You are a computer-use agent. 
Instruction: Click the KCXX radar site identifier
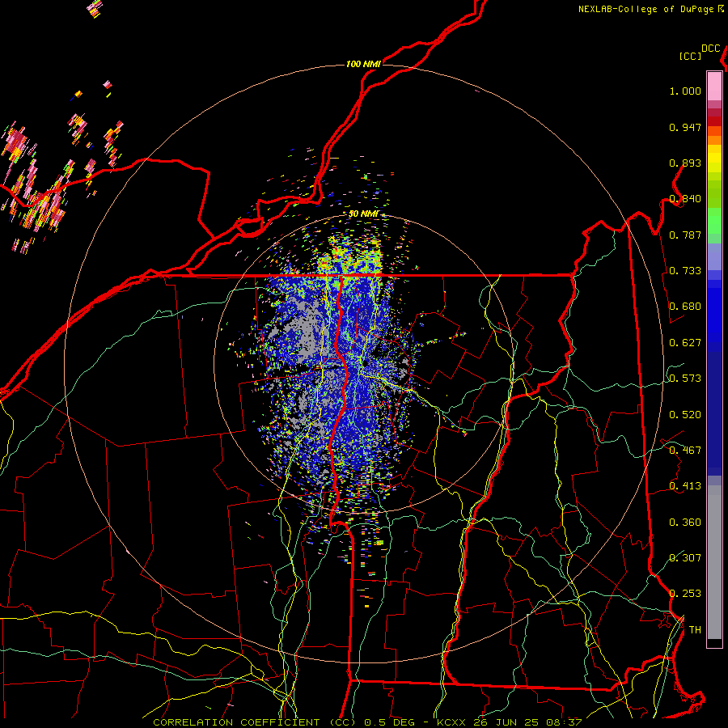tap(451, 722)
